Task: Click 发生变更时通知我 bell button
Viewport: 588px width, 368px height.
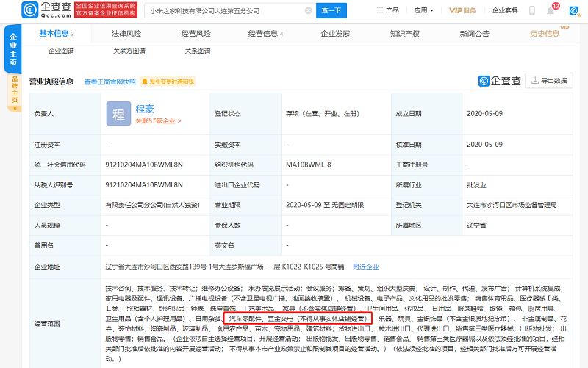Action: [x=168, y=82]
